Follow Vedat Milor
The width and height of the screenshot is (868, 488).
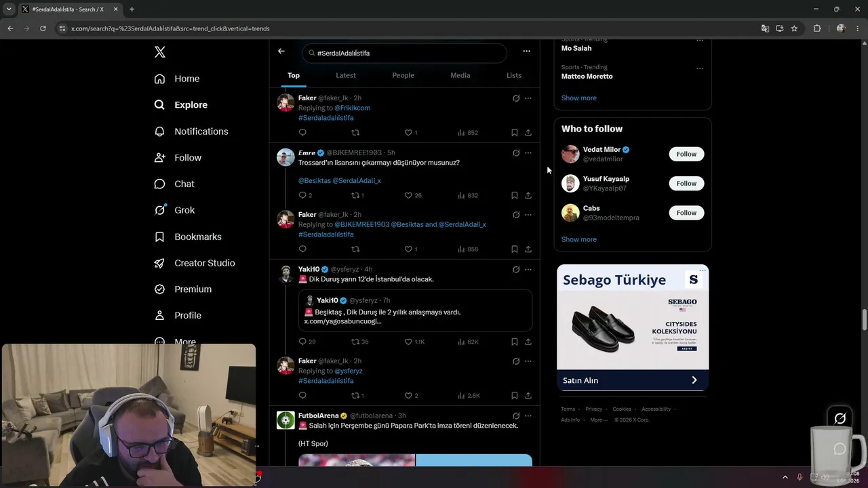tap(686, 154)
